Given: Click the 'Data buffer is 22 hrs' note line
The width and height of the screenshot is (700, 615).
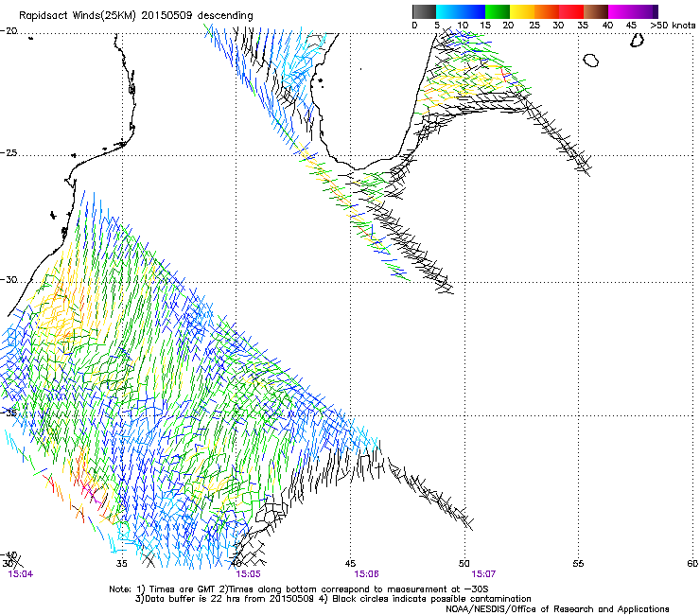Looking at the screenshot, I should tap(333, 599).
